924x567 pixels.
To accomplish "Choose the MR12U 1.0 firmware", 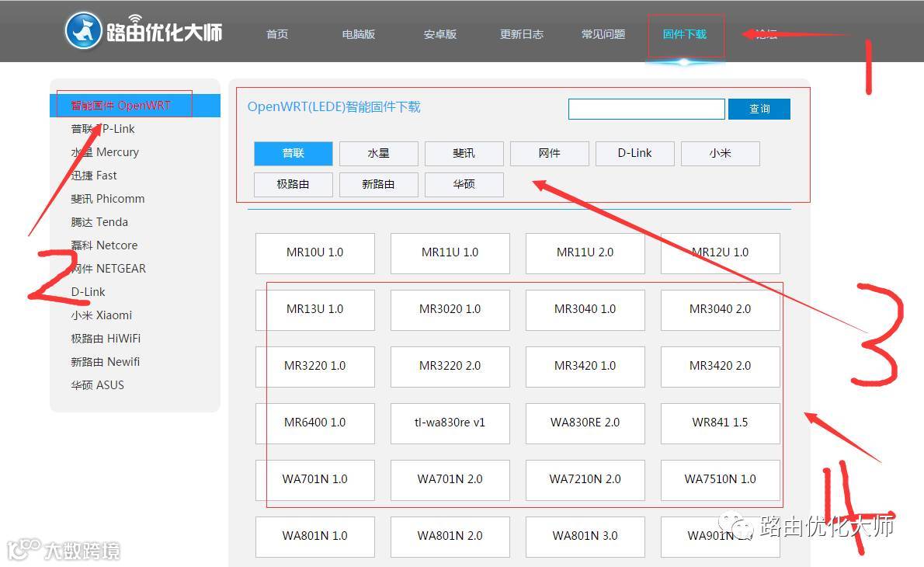I will [x=720, y=253].
